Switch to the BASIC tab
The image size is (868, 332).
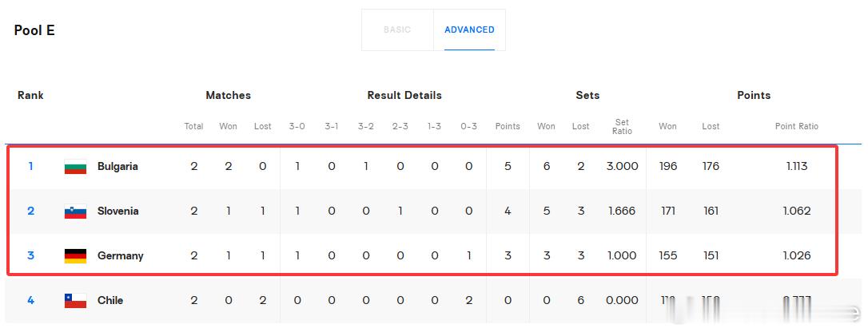(397, 30)
